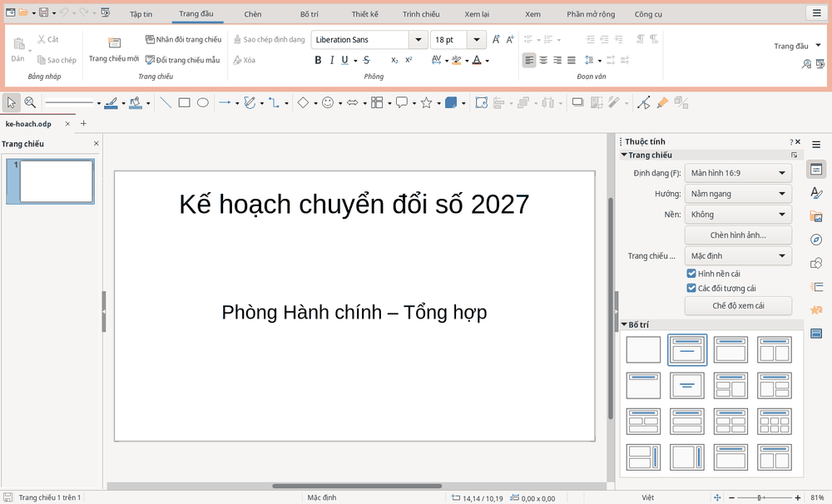Click Nhân đôi trang chiếu
The width and height of the screenshot is (832, 504).
184,39
